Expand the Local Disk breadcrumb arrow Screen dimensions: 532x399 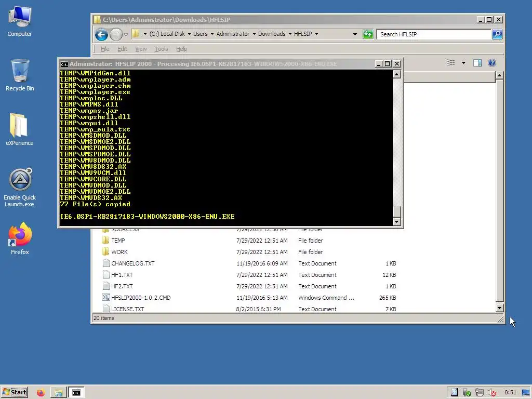coord(189,34)
